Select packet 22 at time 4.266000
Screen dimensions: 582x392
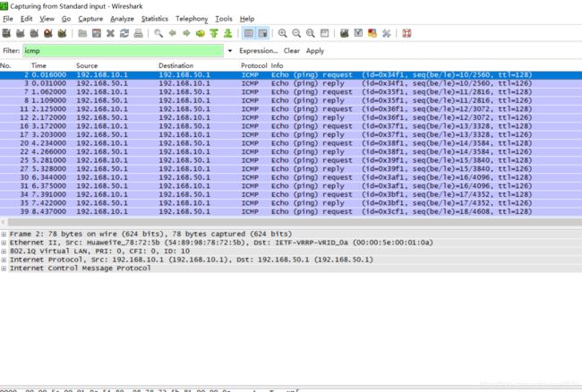pyautogui.click(x=291, y=151)
